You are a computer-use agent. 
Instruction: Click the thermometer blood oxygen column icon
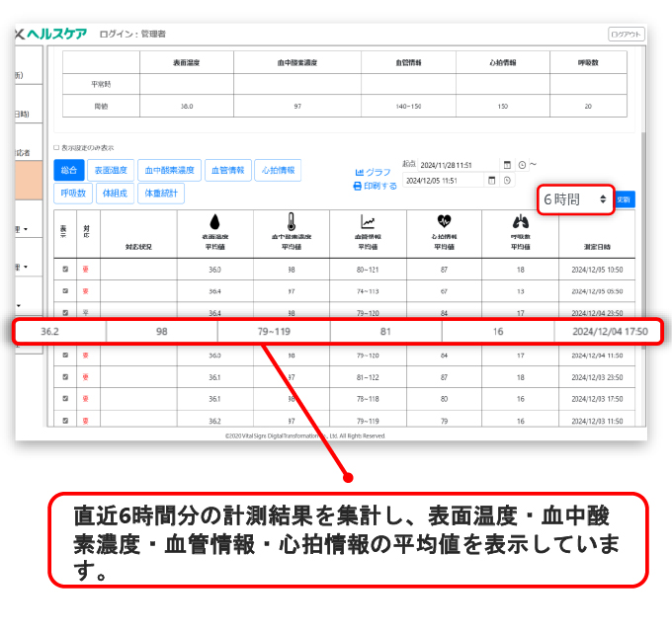(x=291, y=221)
